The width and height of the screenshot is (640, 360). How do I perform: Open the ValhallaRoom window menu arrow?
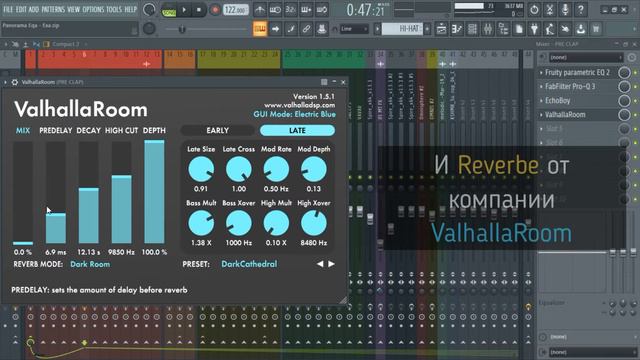5,82
